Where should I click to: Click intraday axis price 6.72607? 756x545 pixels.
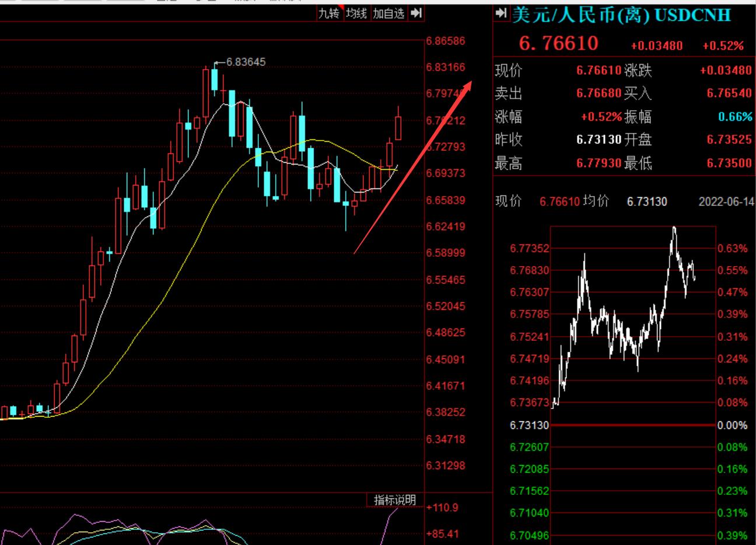(530, 448)
